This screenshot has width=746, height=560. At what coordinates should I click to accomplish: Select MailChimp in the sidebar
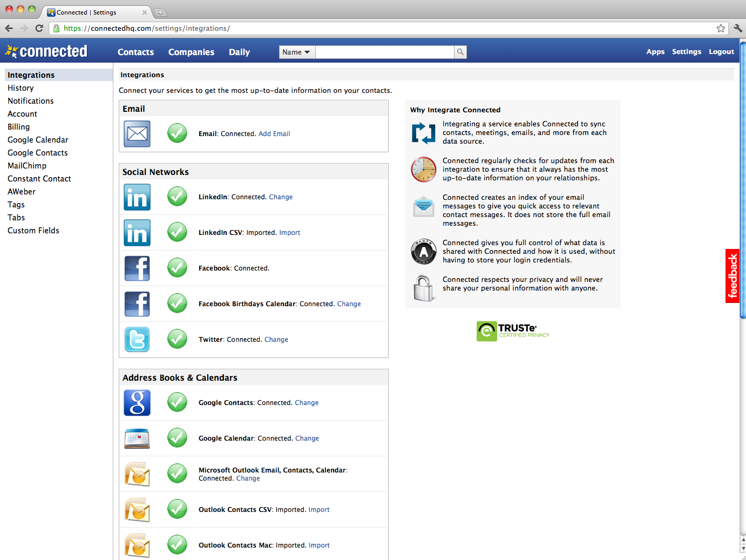(27, 166)
